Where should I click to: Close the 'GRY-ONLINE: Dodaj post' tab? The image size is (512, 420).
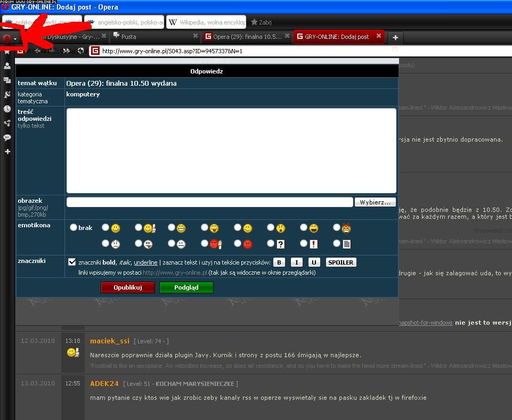click(x=379, y=36)
